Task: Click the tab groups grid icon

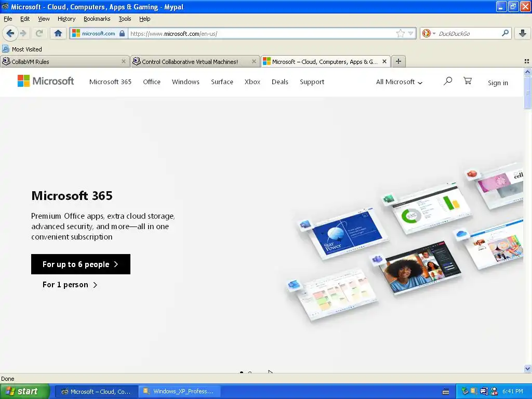Action: 527,61
